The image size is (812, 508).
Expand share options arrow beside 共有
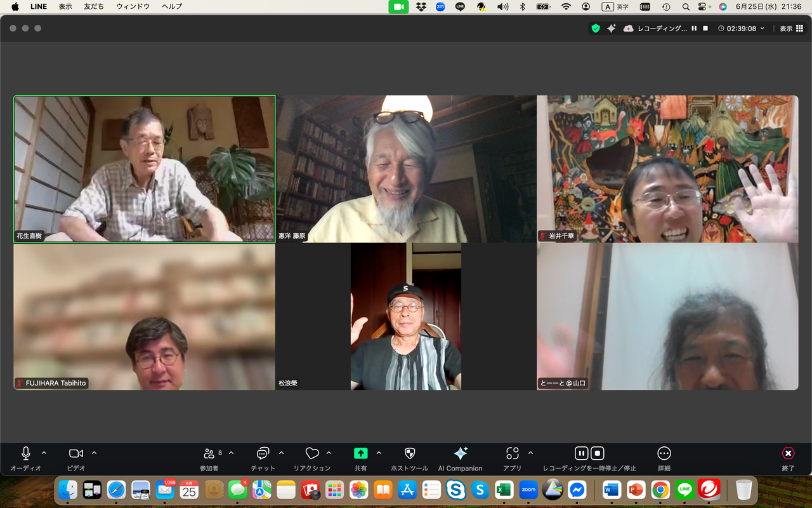[379, 453]
